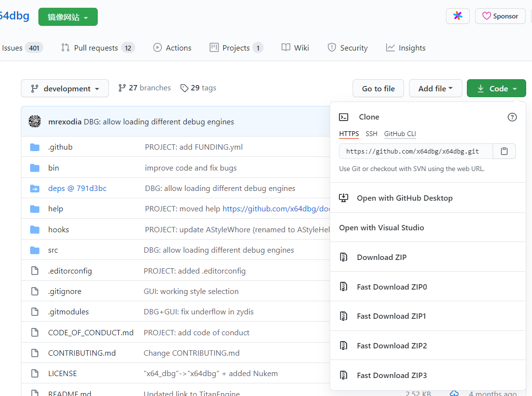View the 29 tags link
Viewport: 532px width, 396px height.
pyautogui.click(x=198, y=88)
